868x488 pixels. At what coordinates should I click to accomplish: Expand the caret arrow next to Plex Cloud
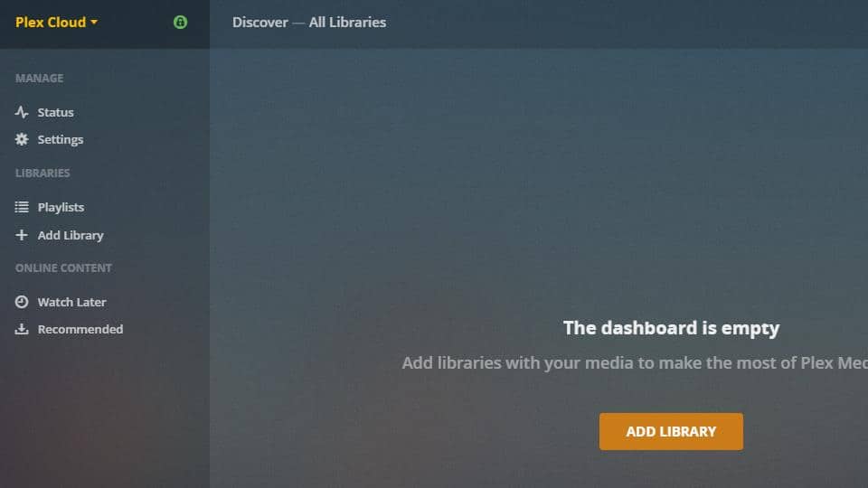94,23
